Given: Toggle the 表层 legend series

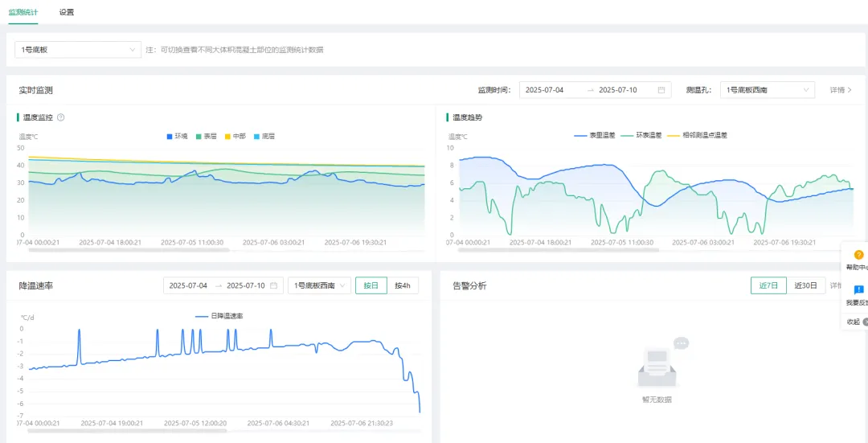Looking at the screenshot, I should coord(206,136).
